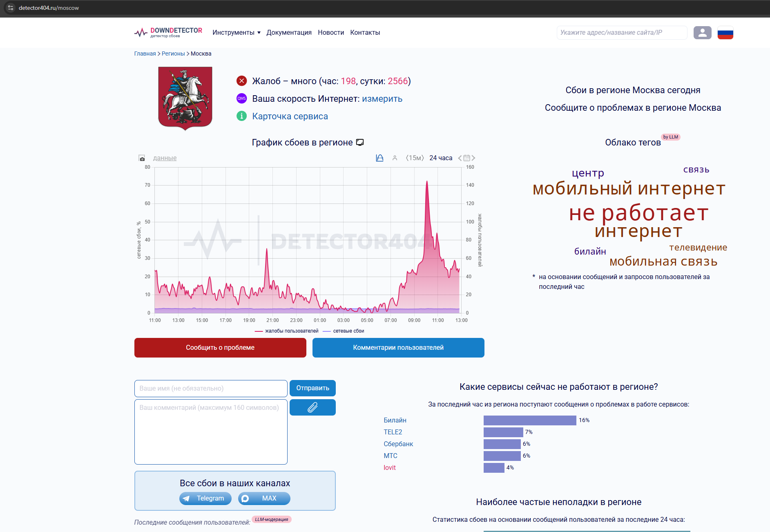The height and width of the screenshot is (532, 770).
Task: Attach a file with paperclip button
Action: click(x=312, y=407)
